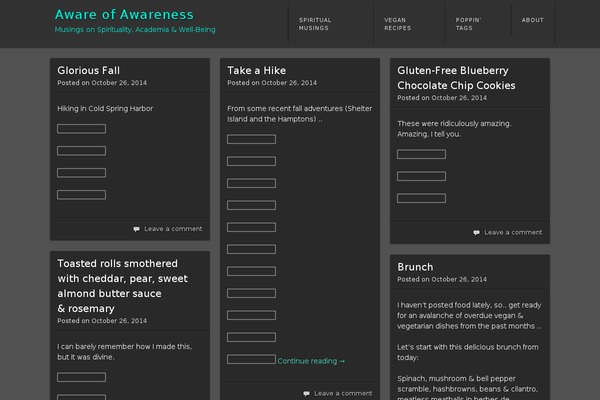Image resolution: width=600 pixels, height=400 pixels.
Task: Open the Take a Hike post title
Action: point(256,70)
